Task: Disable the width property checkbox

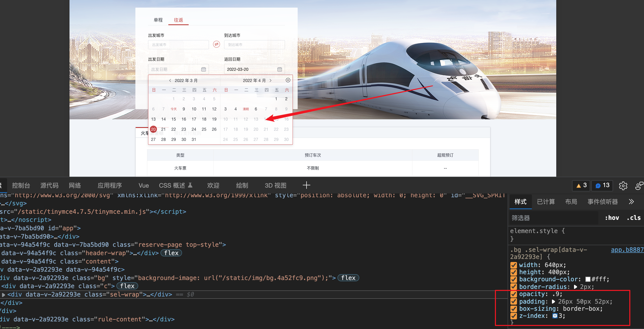Action: pyautogui.click(x=514, y=265)
